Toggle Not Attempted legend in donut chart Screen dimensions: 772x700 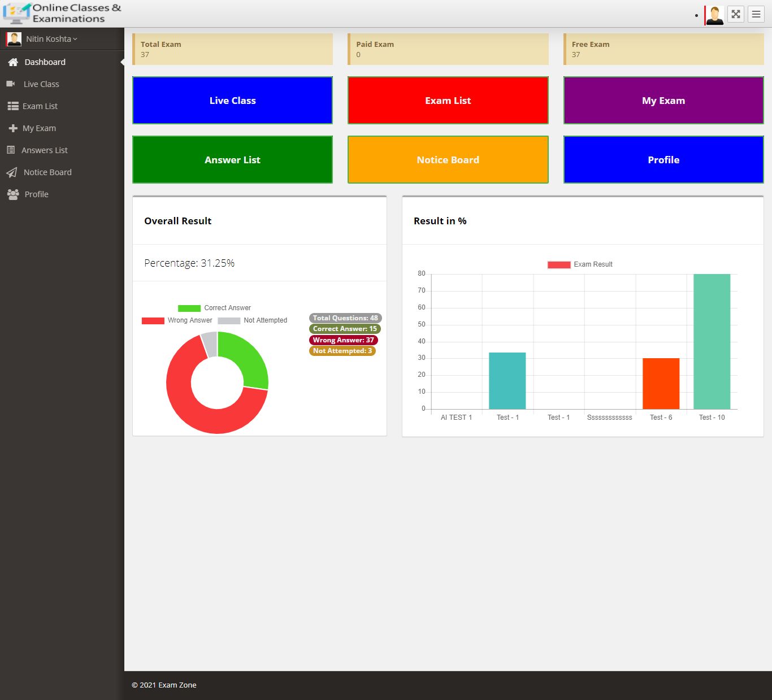253,320
